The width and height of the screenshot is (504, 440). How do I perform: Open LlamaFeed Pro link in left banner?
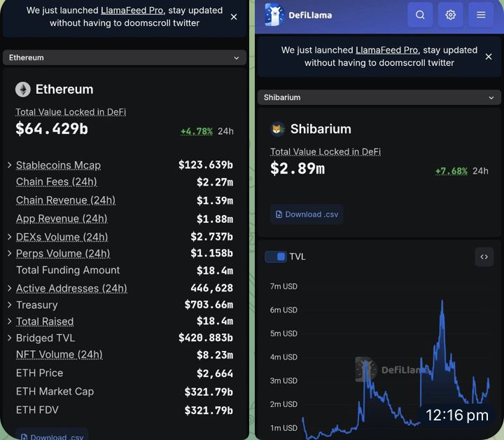(132, 11)
